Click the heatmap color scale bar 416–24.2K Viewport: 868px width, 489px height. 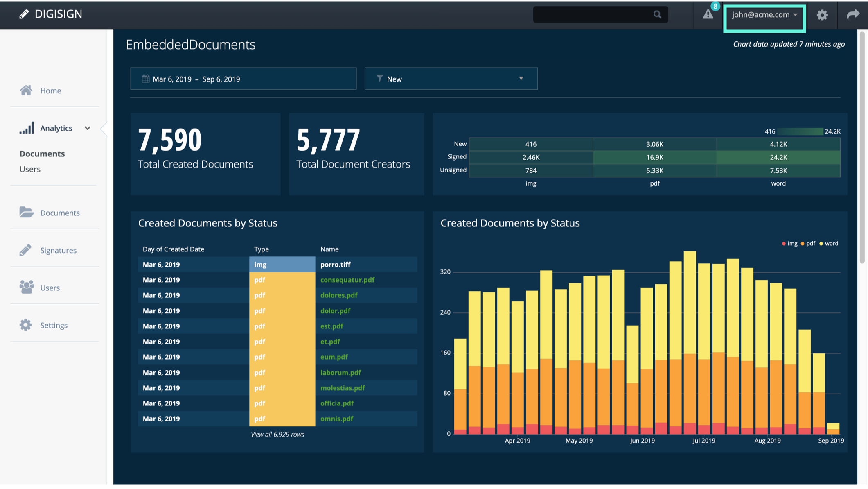[800, 131]
